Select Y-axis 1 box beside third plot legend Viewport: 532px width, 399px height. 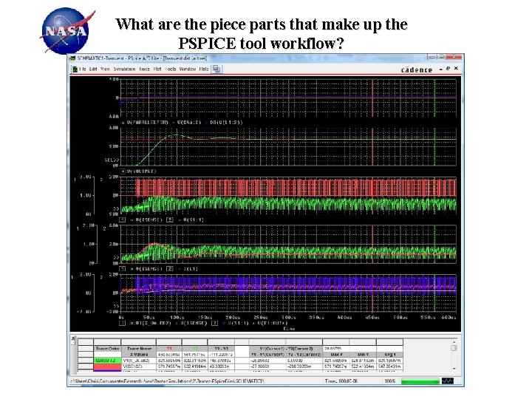click(x=123, y=220)
